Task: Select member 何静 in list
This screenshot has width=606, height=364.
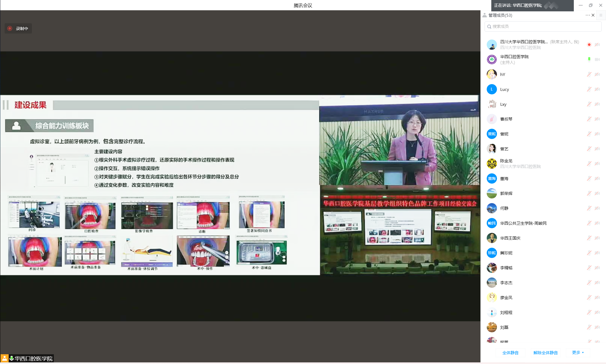Action: point(543,208)
